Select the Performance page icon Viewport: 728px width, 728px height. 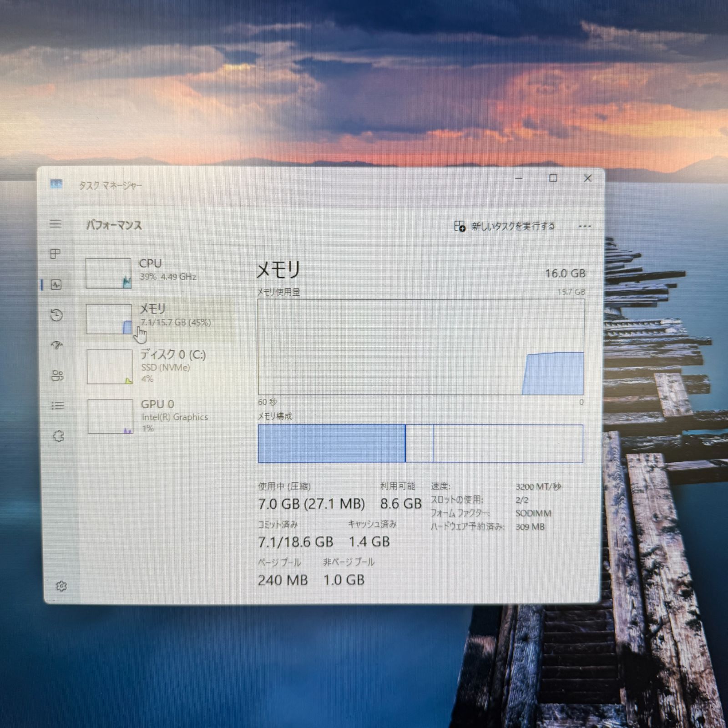click(56, 285)
